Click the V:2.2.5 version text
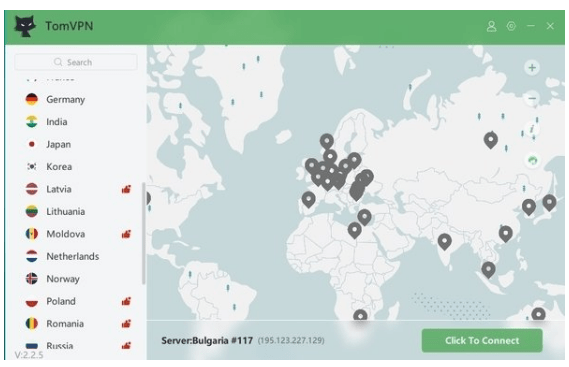The height and width of the screenshot is (367, 569). pos(29,355)
